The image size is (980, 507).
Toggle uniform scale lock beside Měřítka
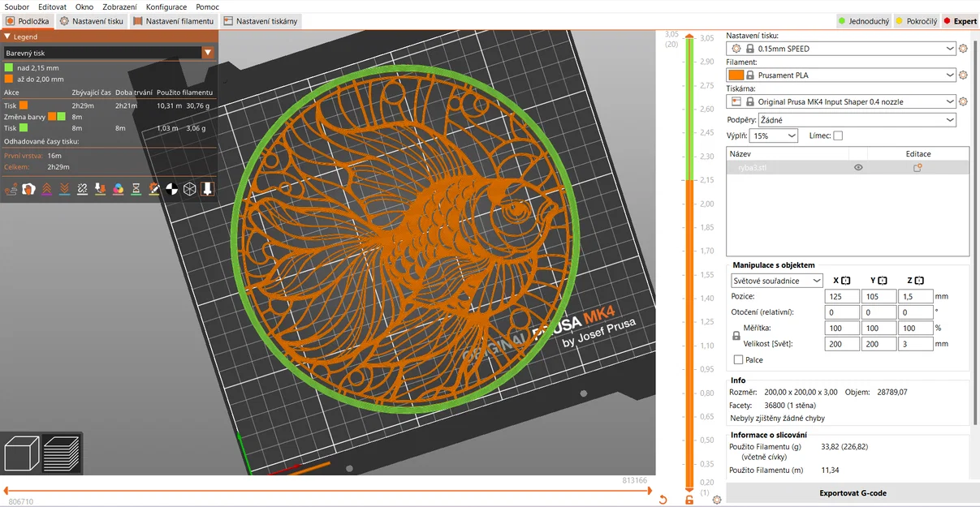point(736,336)
